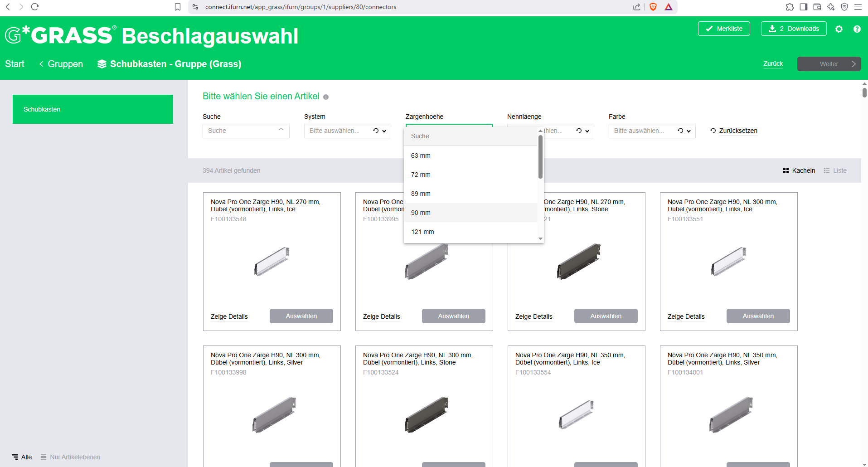Image resolution: width=868 pixels, height=467 pixels.
Task: Open the Brave Wallet icon
Action: [817, 7]
